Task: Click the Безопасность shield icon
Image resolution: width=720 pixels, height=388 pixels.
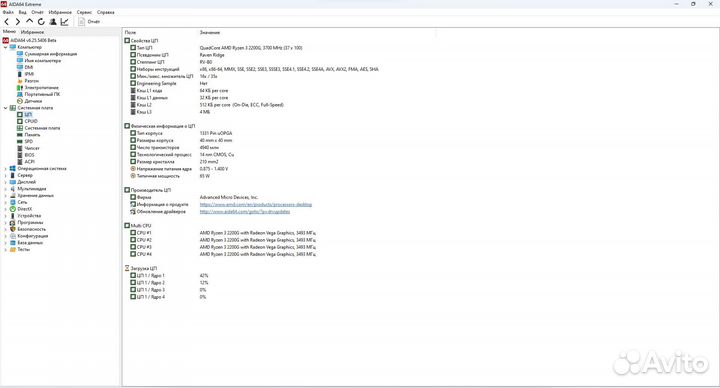Action: click(12, 229)
